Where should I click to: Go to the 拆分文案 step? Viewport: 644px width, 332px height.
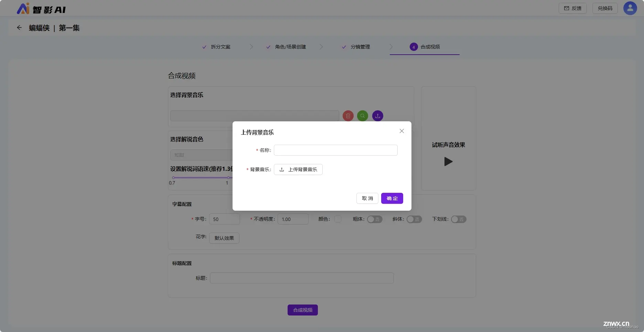coord(216,47)
